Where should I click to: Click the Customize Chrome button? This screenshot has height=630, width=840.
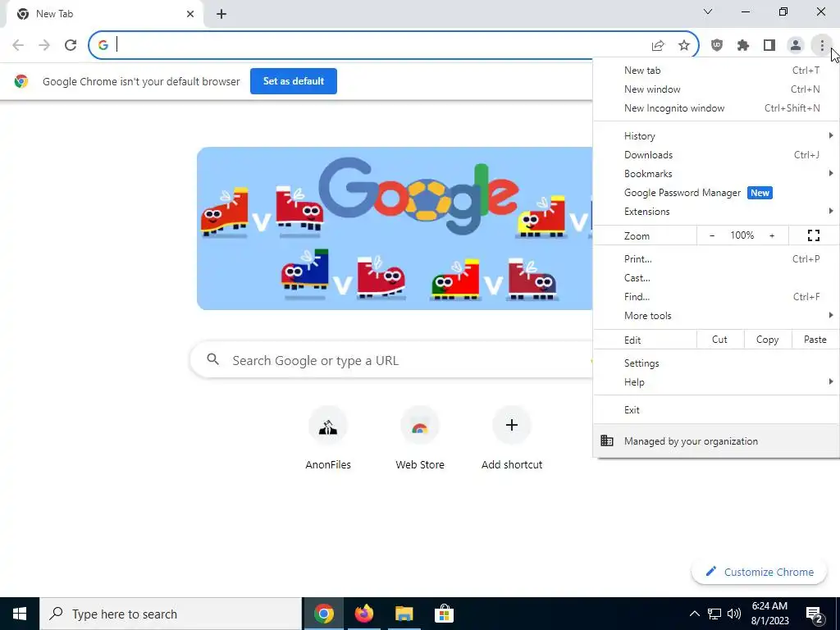click(x=760, y=572)
